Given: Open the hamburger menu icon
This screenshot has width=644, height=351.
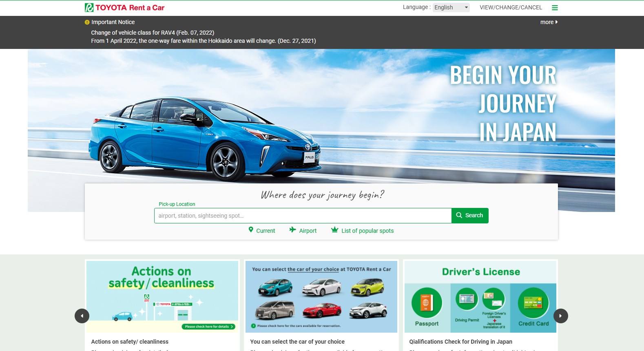Looking at the screenshot, I should click(x=555, y=8).
